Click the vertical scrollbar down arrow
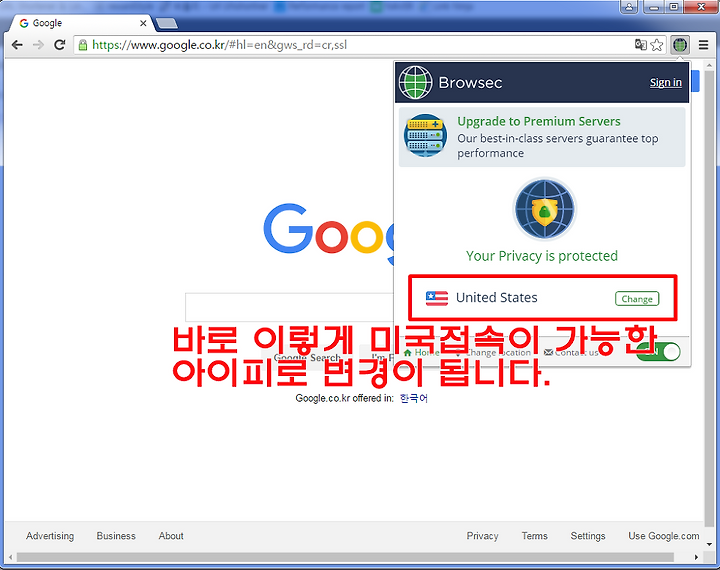Image resolution: width=720 pixels, height=570 pixels. (709, 545)
